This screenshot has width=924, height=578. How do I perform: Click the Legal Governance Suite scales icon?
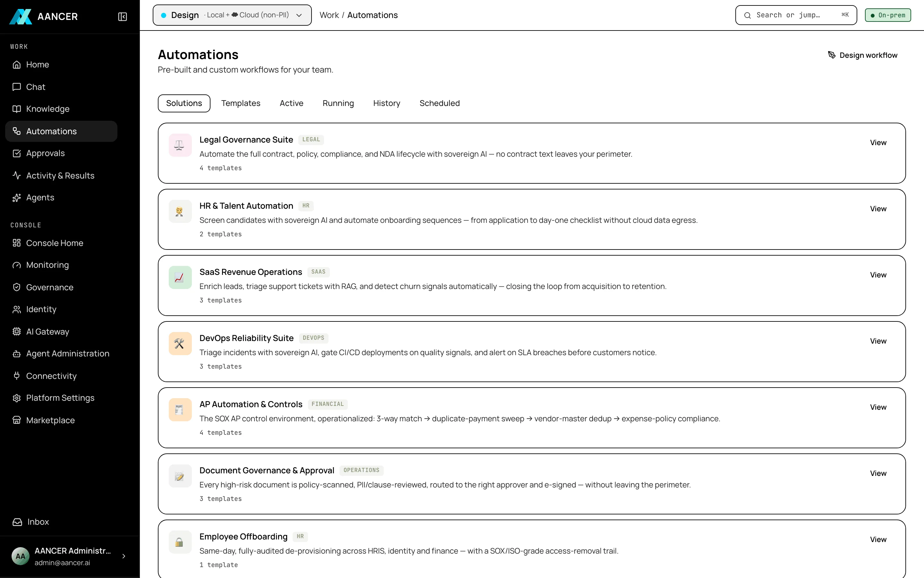pyautogui.click(x=180, y=145)
